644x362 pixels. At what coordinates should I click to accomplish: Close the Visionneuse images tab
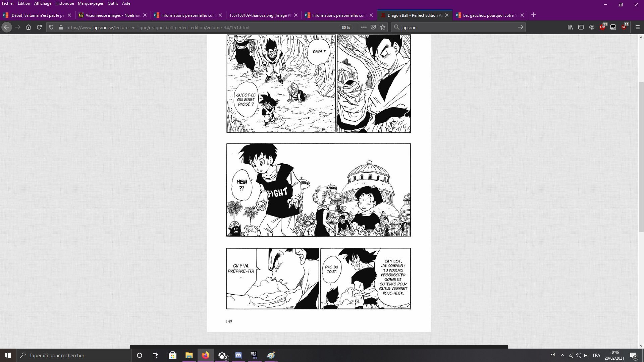coord(145,15)
